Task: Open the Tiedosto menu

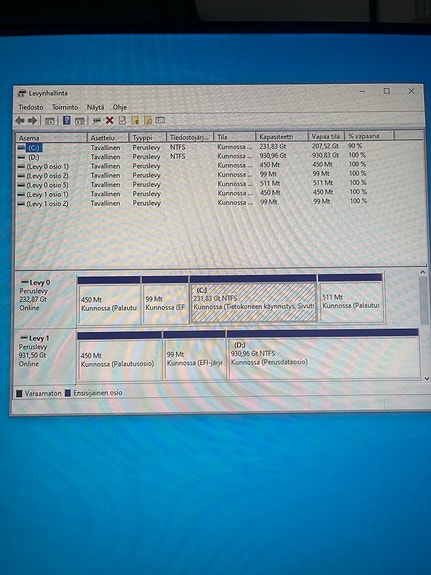Action: pyautogui.click(x=31, y=107)
